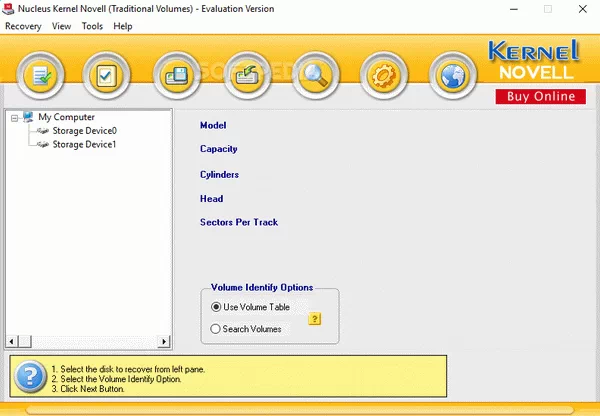The width and height of the screenshot is (600, 416).
Task: Open the View menu
Action: [x=61, y=27]
